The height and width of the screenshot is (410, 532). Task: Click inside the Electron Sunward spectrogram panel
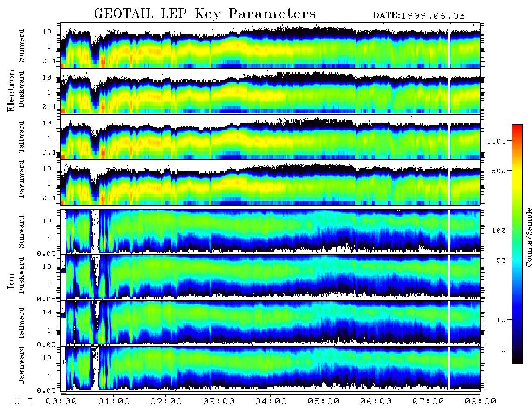click(270, 45)
